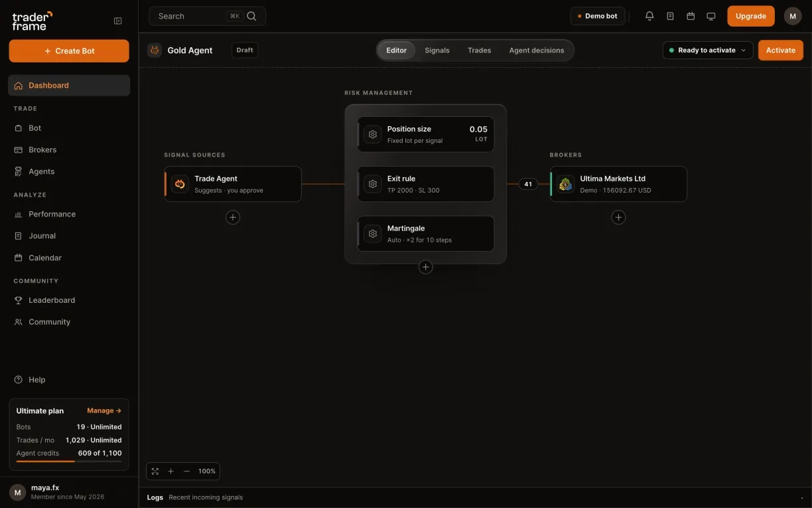Screen dimensions: 812x508
Task: Open Performance in the sidebar
Action: click(x=69, y=214)
